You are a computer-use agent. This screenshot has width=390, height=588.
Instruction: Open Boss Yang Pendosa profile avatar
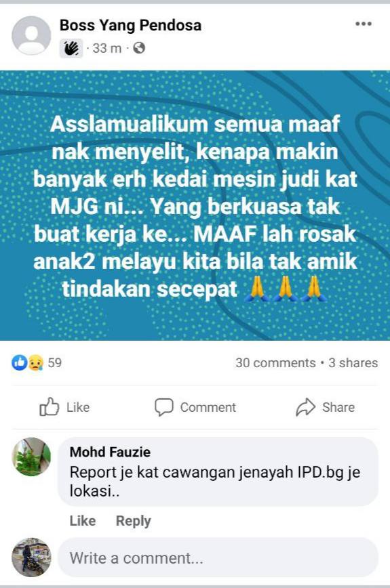(31, 36)
